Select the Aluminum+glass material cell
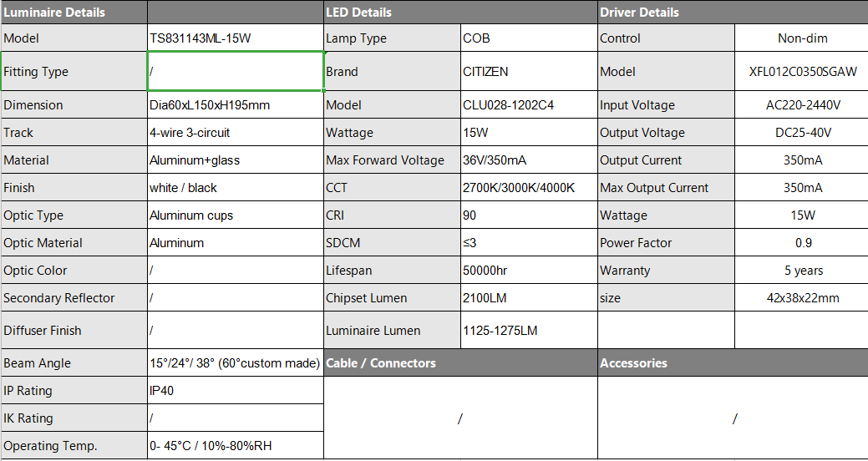The height and width of the screenshot is (461, 868). pyautogui.click(x=236, y=160)
